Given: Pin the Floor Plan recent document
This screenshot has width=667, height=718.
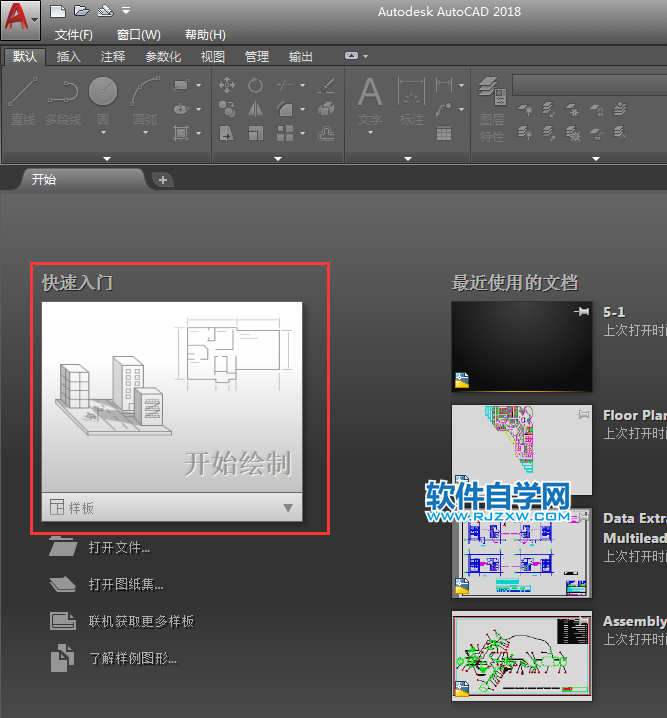Looking at the screenshot, I should click(582, 414).
